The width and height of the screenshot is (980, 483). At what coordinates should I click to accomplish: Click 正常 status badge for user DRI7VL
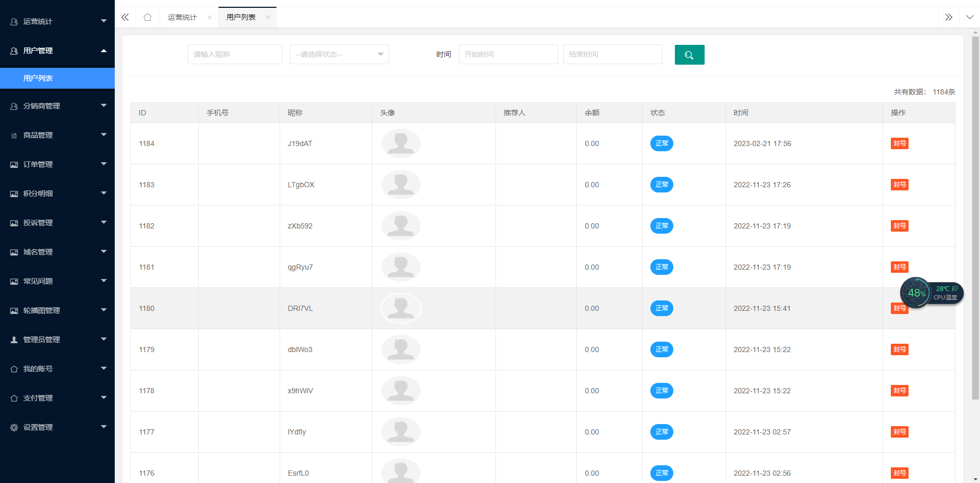point(662,308)
